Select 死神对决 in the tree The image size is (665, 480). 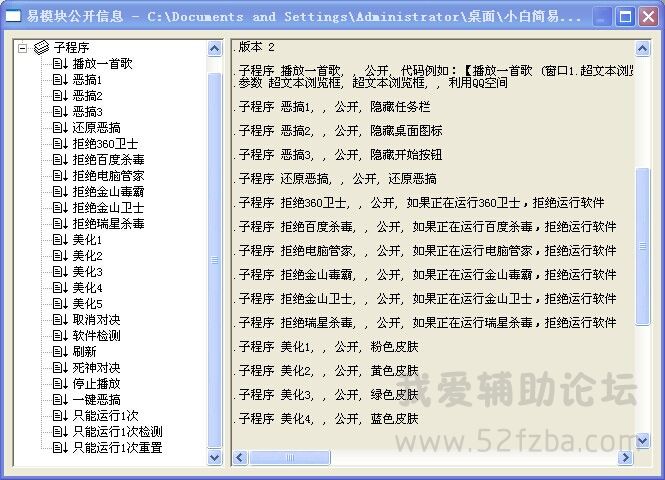[96, 368]
